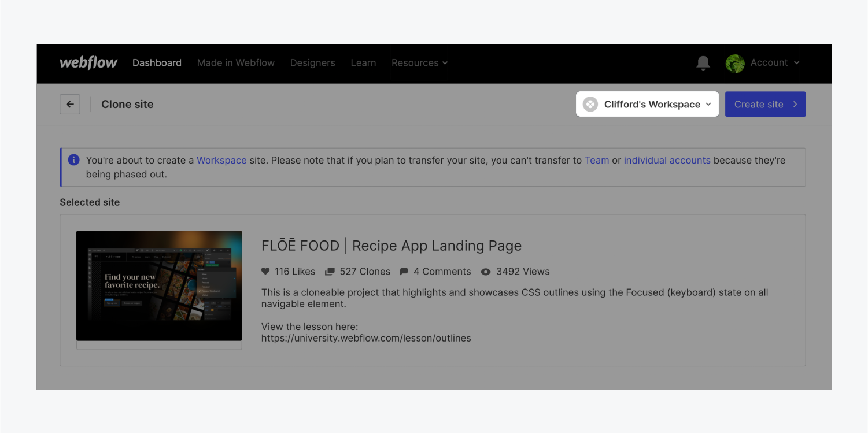Click the 4 Comments text

click(442, 271)
